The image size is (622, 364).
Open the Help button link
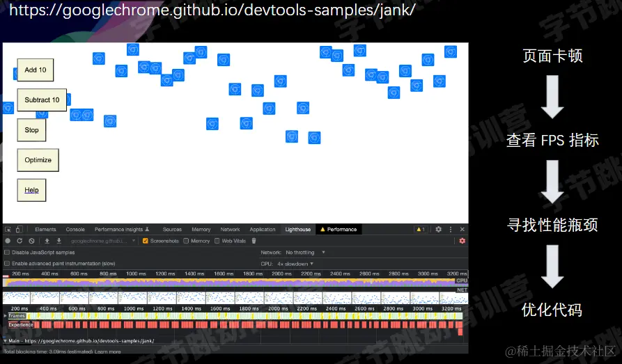[x=31, y=190]
